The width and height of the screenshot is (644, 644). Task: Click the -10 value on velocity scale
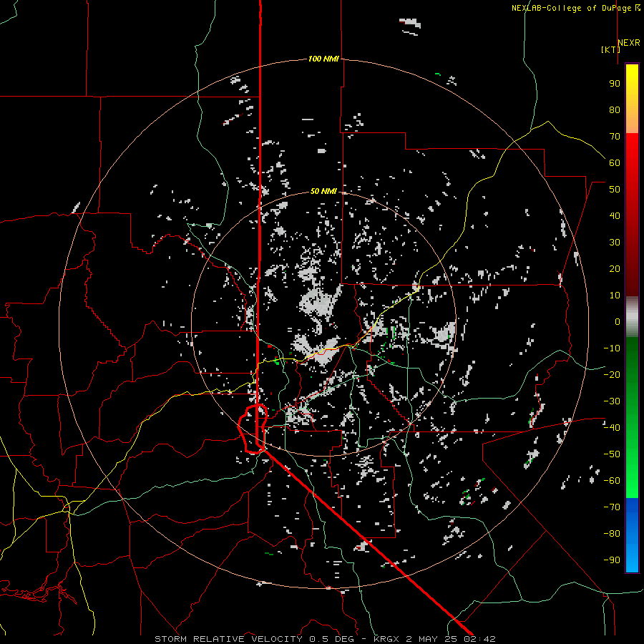click(x=612, y=348)
